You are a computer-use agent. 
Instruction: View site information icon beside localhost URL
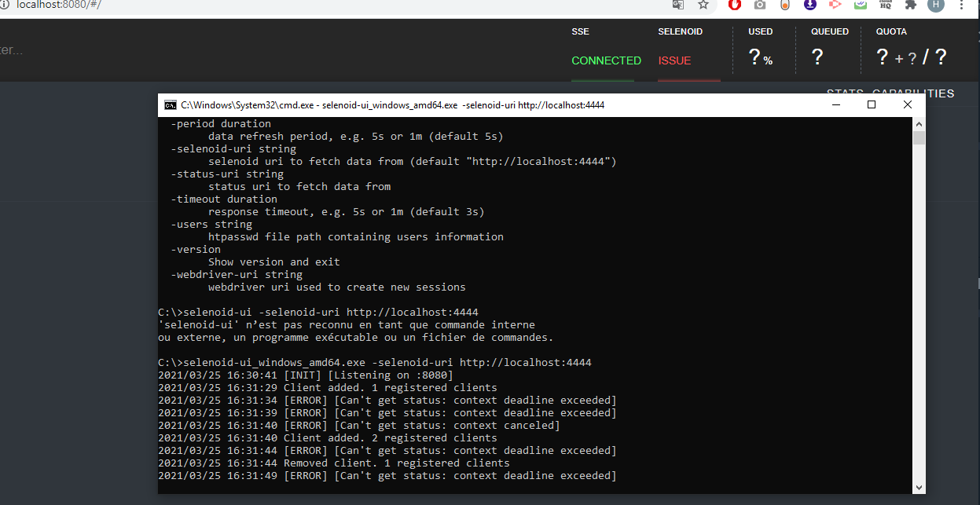coord(5,5)
